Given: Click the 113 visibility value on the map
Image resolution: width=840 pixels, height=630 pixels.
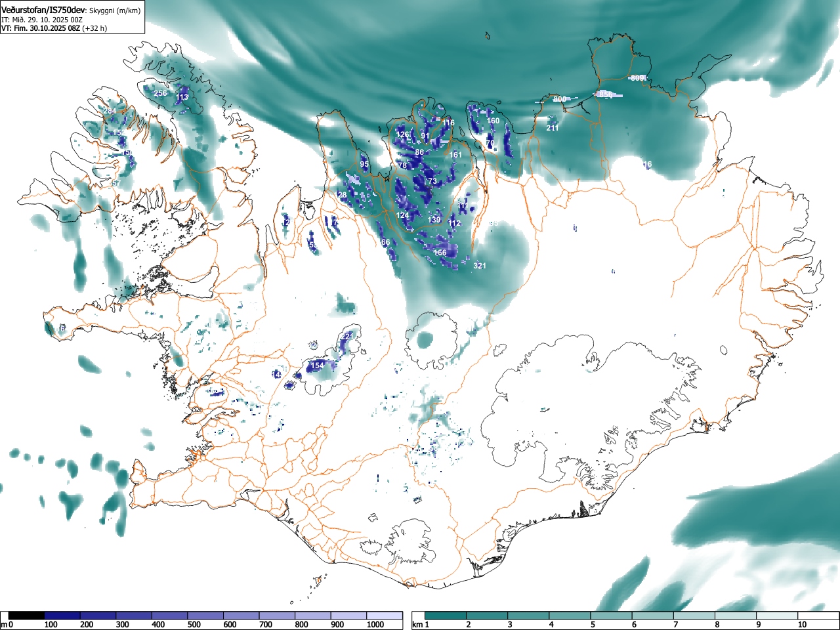Looking at the screenshot, I should pyautogui.click(x=182, y=97).
